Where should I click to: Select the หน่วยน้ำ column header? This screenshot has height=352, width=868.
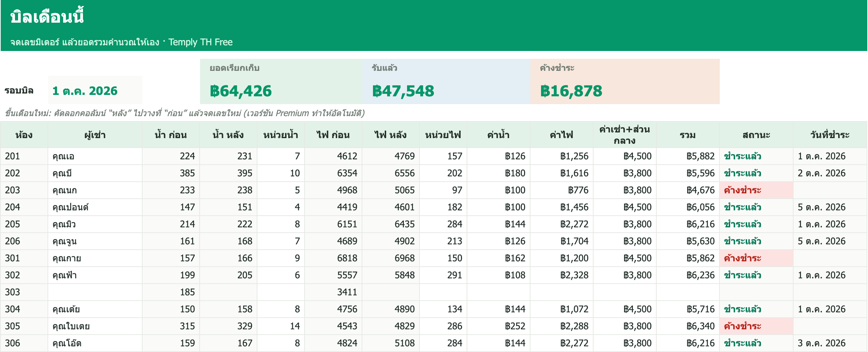point(281,135)
